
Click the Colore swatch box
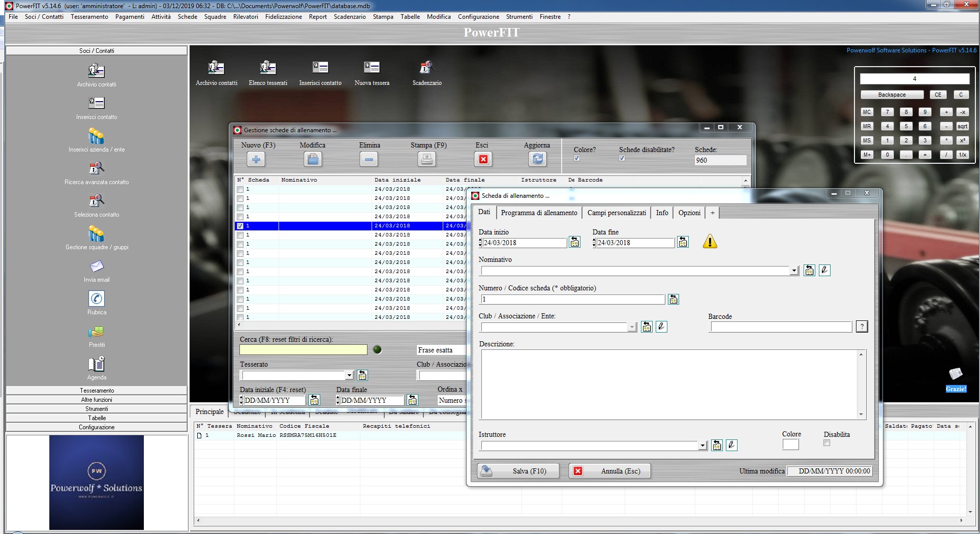pyautogui.click(x=790, y=444)
